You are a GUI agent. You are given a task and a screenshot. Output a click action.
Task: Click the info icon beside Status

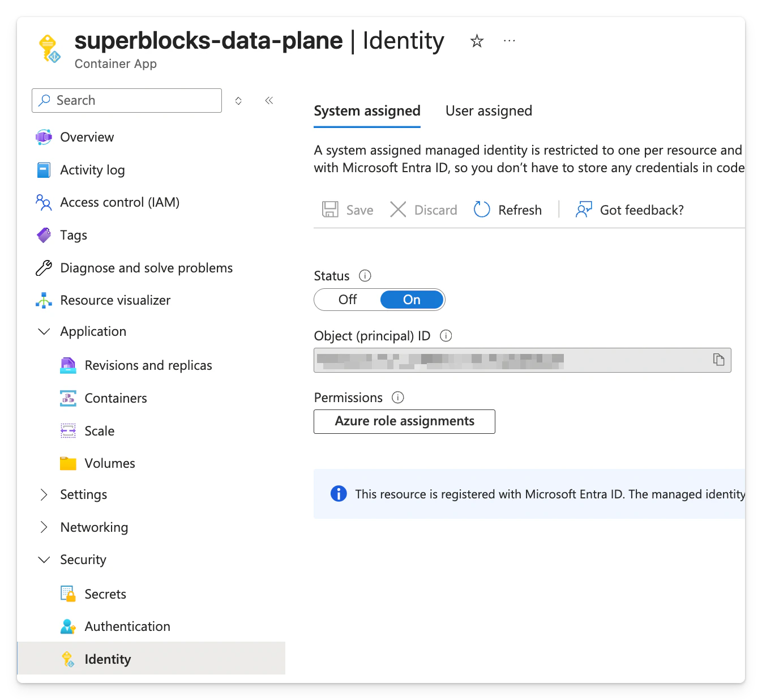[x=365, y=276]
